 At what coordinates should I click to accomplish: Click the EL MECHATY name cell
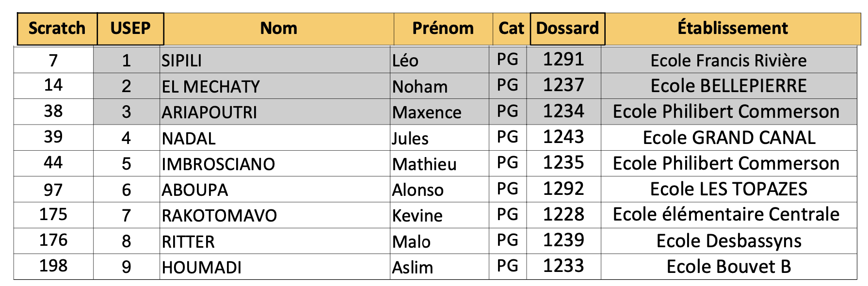pyautogui.click(x=211, y=87)
